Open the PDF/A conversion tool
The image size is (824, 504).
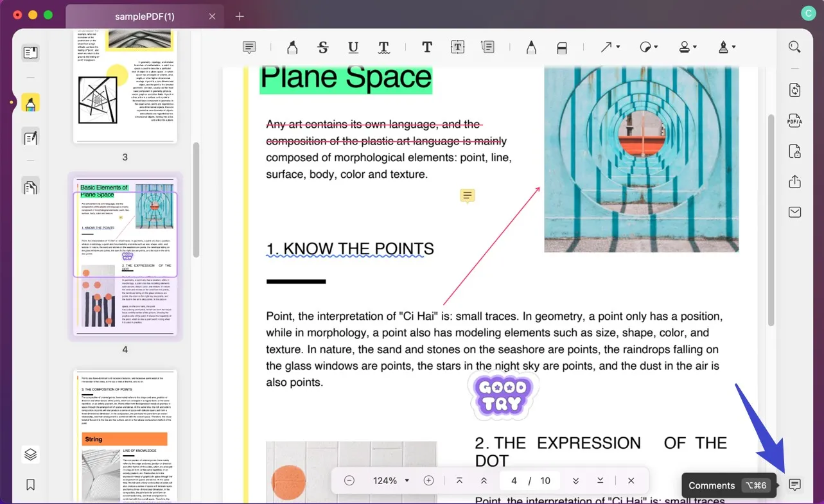click(794, 121)
